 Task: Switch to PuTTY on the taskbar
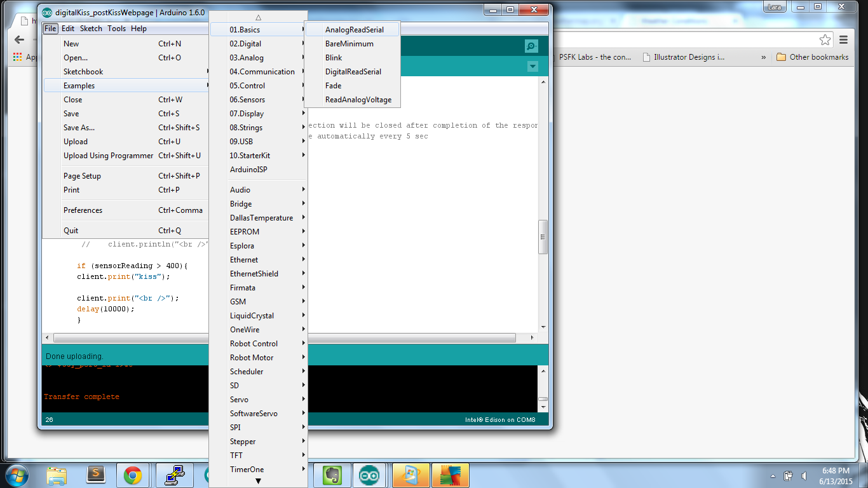tap(174, 475)
